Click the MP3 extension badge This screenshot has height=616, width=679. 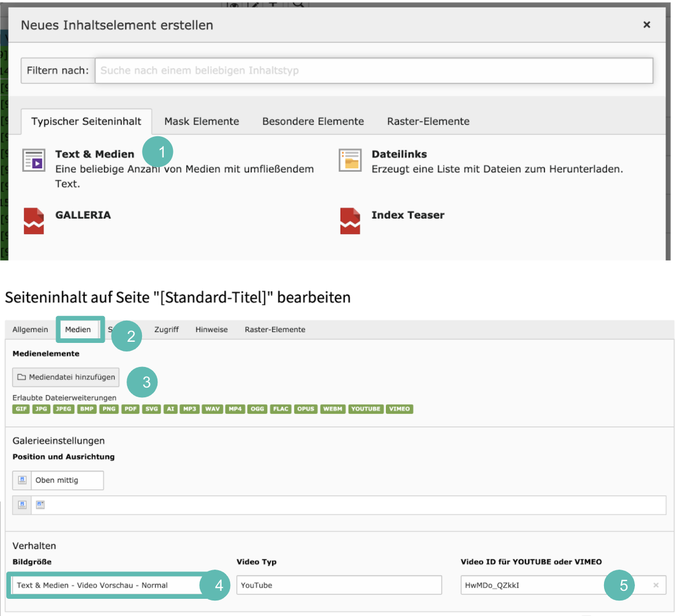[x=190, y=409]
